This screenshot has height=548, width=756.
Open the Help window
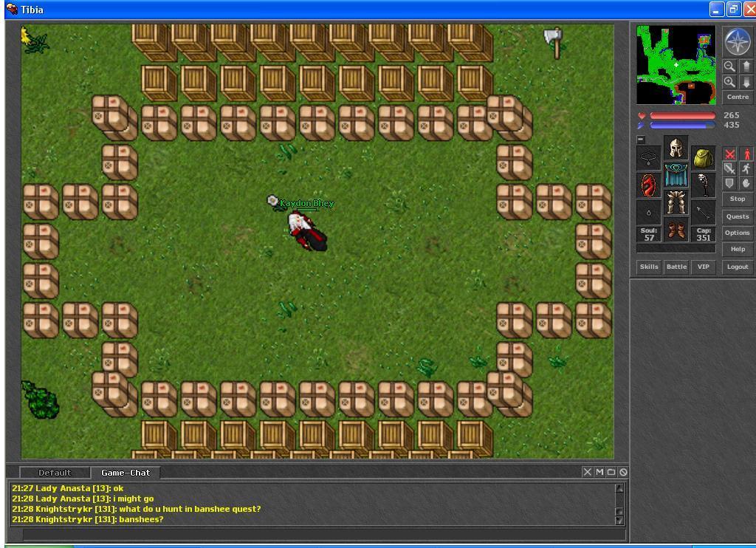click(738, 249)
